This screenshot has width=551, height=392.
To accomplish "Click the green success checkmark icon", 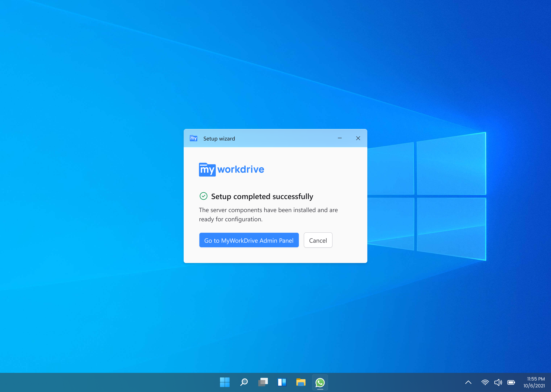I will pyautogui.click(x=204, y=196).
